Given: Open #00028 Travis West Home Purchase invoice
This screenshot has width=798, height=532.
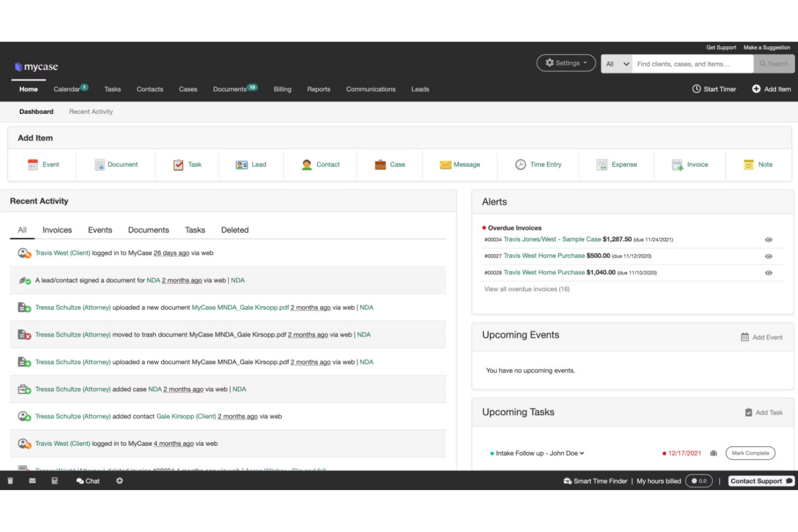Looking at the screenshot, I should pos(544,273).
